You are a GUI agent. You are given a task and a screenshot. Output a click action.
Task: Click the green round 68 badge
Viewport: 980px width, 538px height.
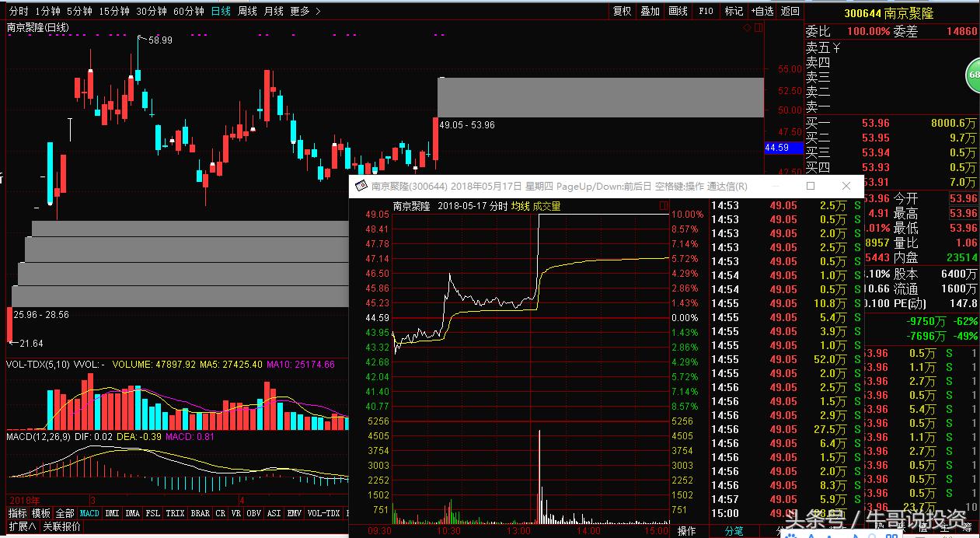click(x=972, y=76)
